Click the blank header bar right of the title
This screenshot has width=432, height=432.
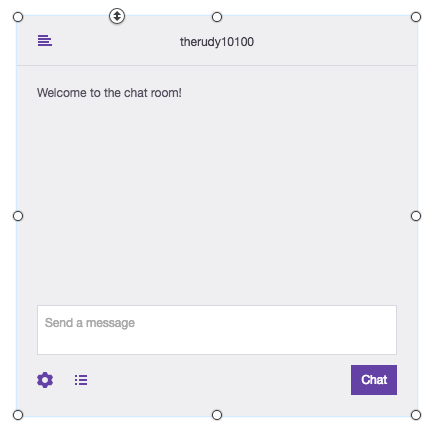333,41
